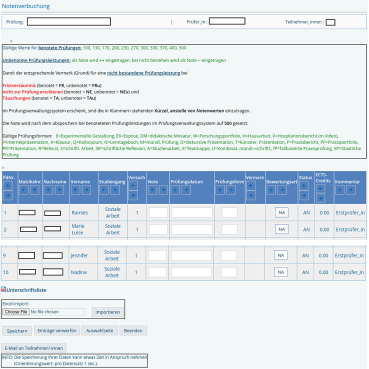Click right sort arrow under Prüfungsdatum column
This screenshot has height=369, width=369.
pos(186,190)
